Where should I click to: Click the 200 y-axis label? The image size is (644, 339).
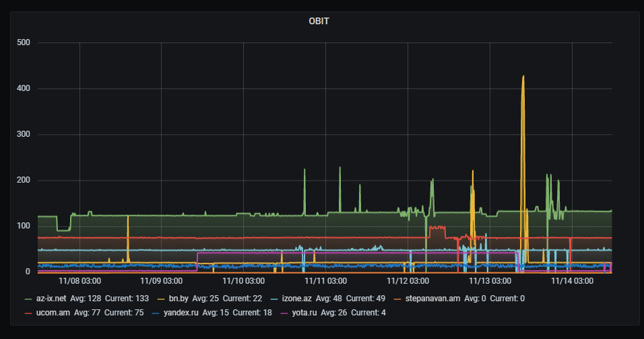pyautogui.click(x=24, y=180)
